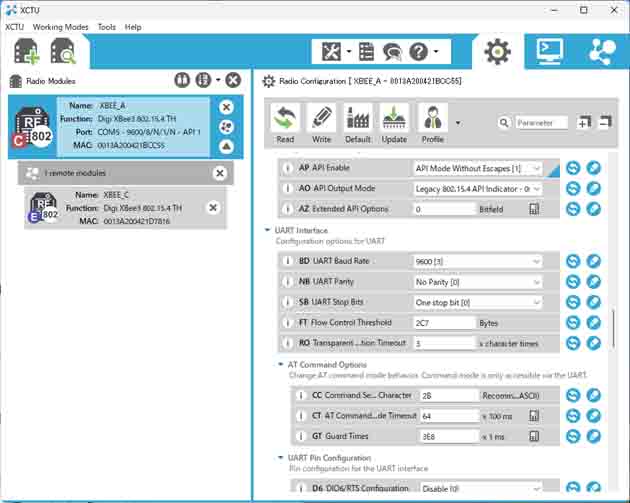This screenshot has height=503, width=630.
Task: Switch to Consoles working mode
Action: (550, 51)
